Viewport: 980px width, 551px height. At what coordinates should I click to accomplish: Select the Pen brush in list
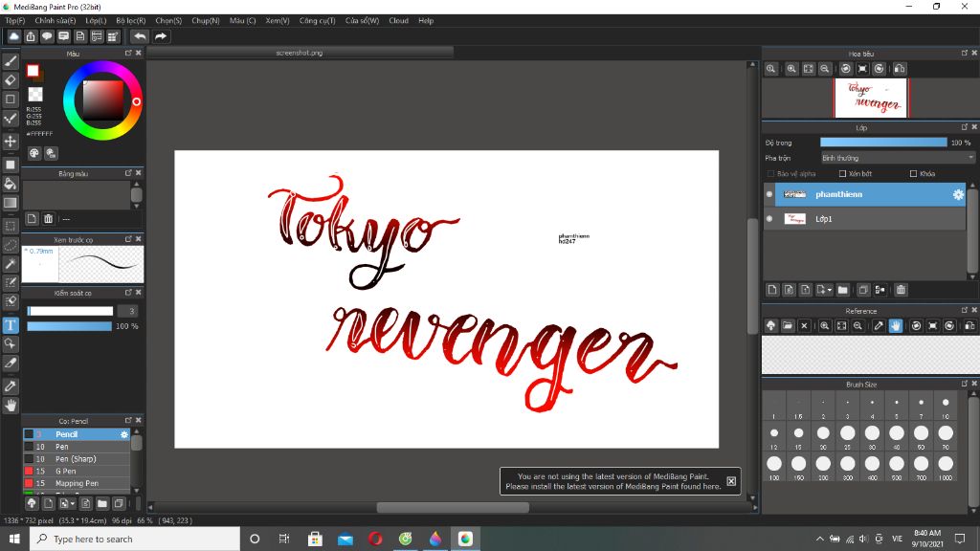coord(77,447)
